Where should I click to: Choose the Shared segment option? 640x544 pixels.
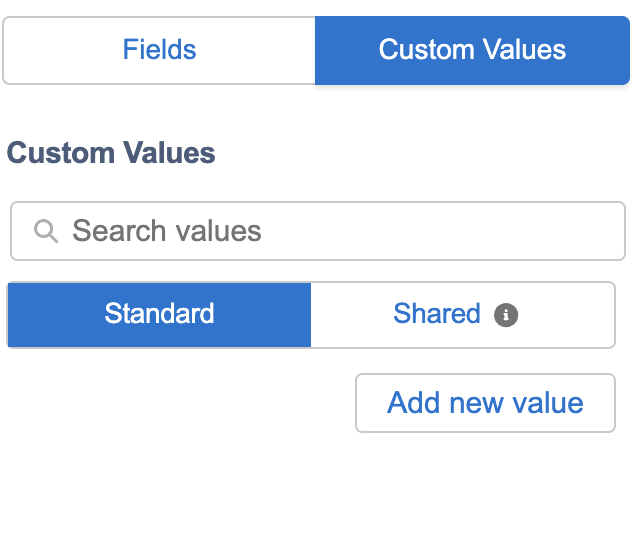click(462, 315)
